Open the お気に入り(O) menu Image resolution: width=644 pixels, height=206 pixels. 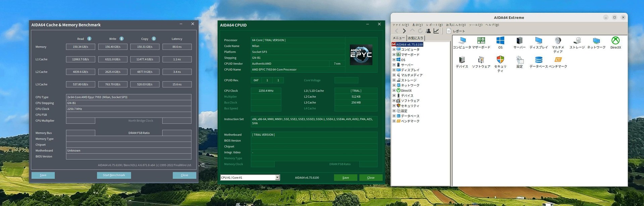(x=456, y=25)
